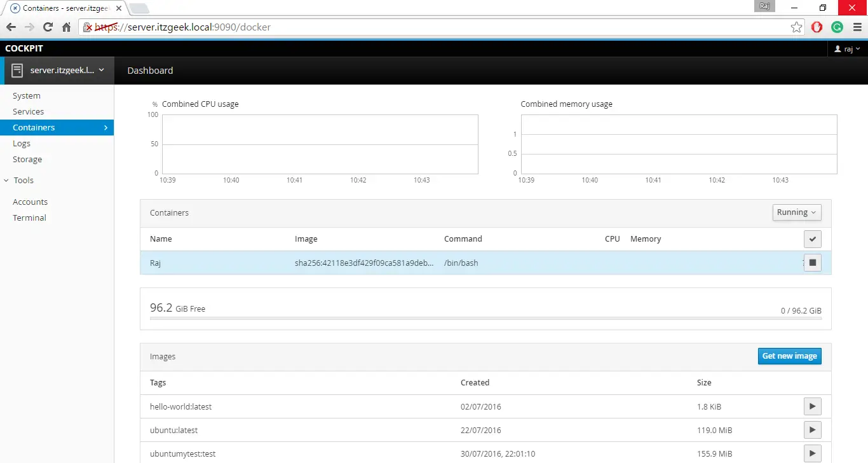The width and height of the screenshot is (868, 463).
Task: Select Storage in the sidebar
Action: pyautogui.click(x=27, y=160)
